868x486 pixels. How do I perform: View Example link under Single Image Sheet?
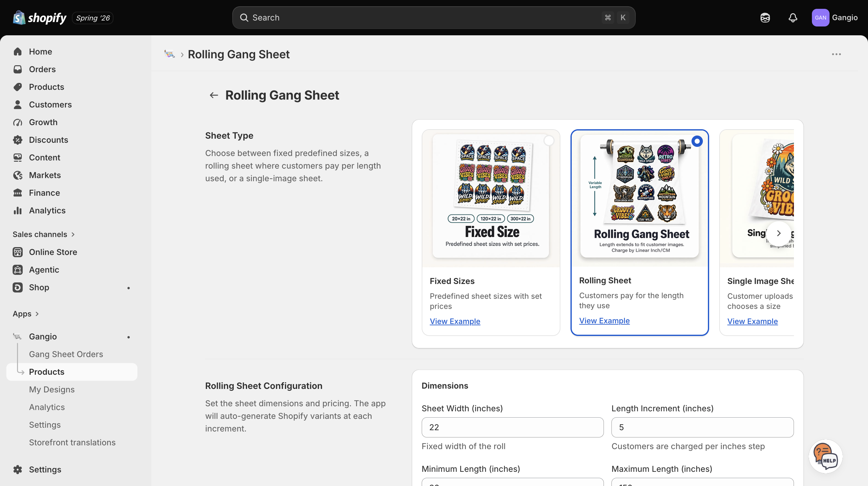click(x=752, y=321)
